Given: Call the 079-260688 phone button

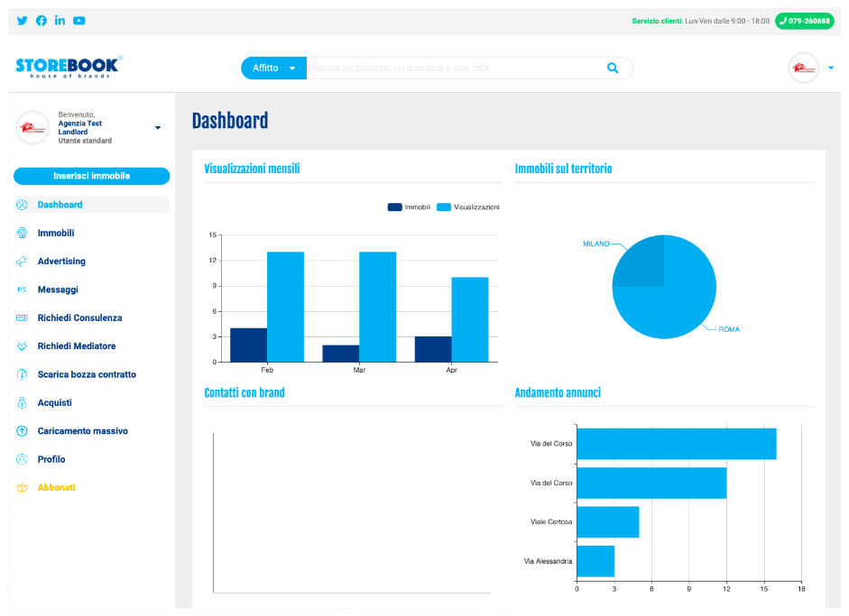Looking at the screenshot, I should click(804, 21).
